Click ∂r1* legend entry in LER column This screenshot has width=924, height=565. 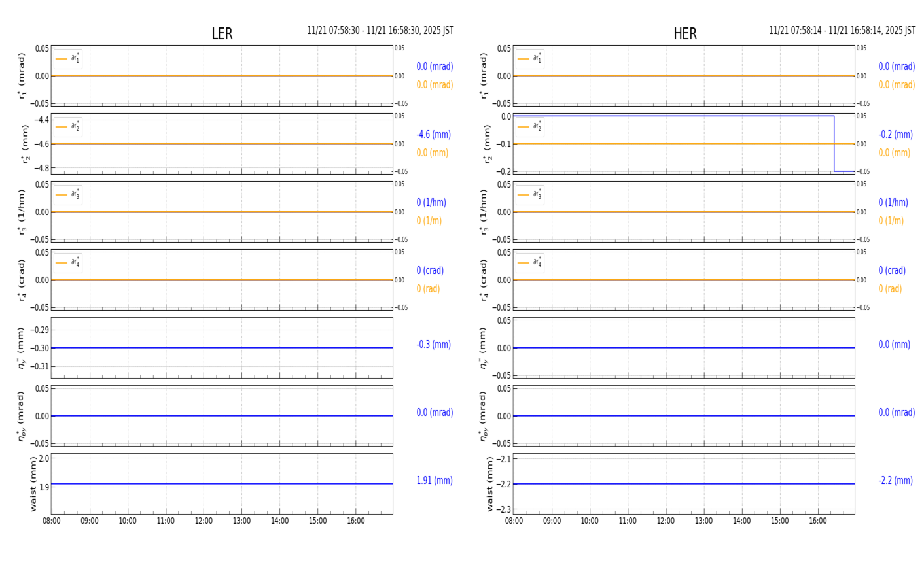(x=68, y=59)
